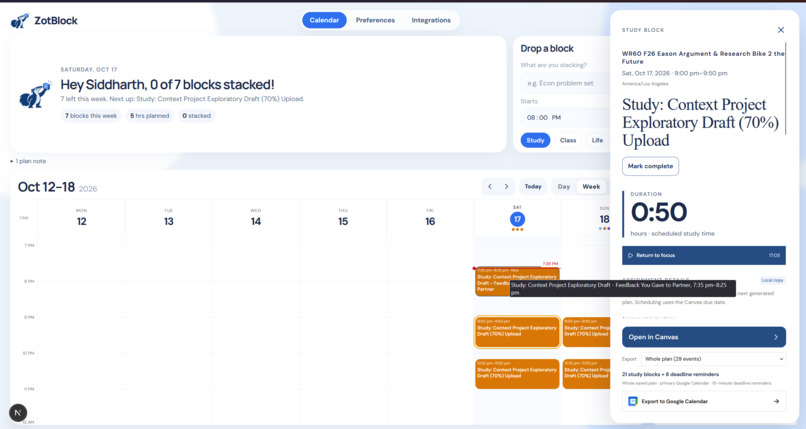Screen dimensions: 806x429
Task: Click Export to Google Calendar
Action: [704, 401]
